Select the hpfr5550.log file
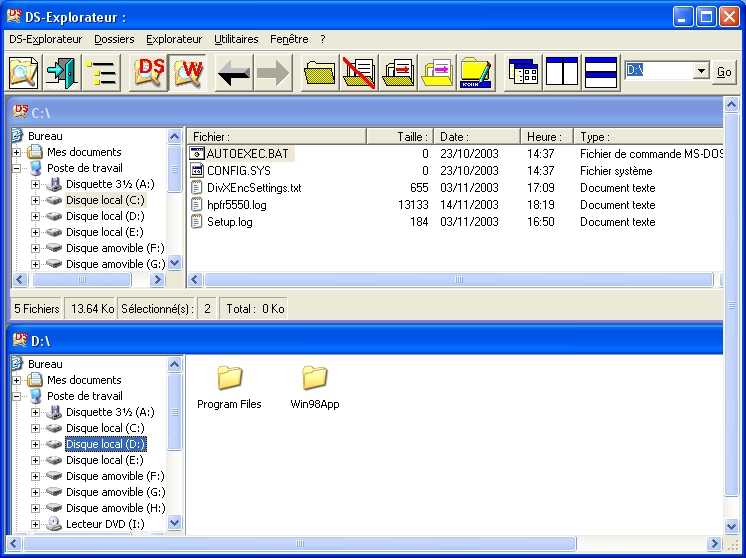746x558 pixels. [236, 205]
